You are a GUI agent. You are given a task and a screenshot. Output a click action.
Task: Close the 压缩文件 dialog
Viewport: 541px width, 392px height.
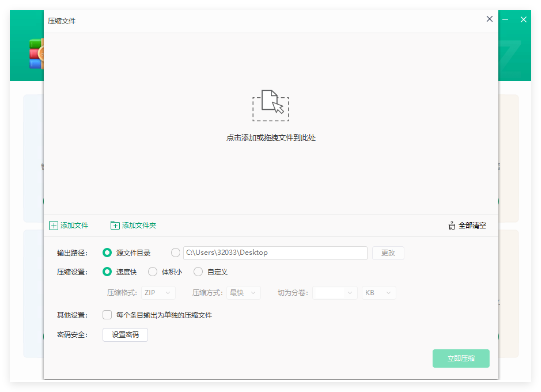tap(489, 19)
